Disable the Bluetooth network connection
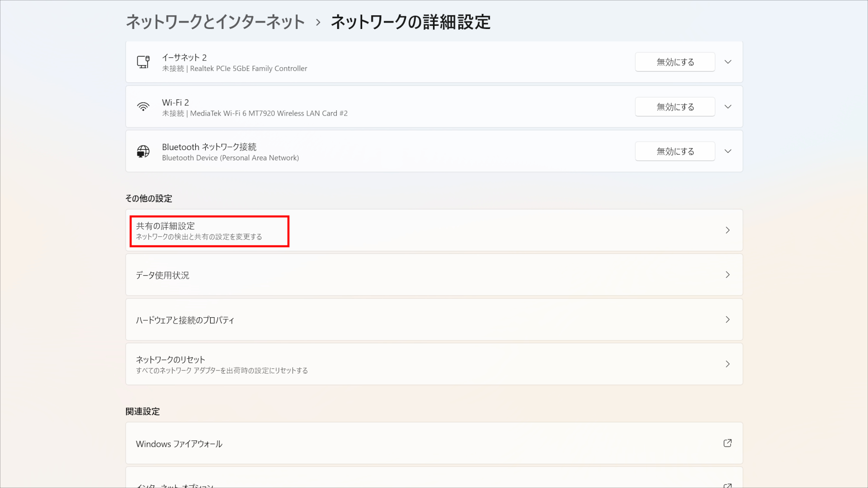Image resolution: width=868 pixels, height=488 pixels. pos(675,151)
